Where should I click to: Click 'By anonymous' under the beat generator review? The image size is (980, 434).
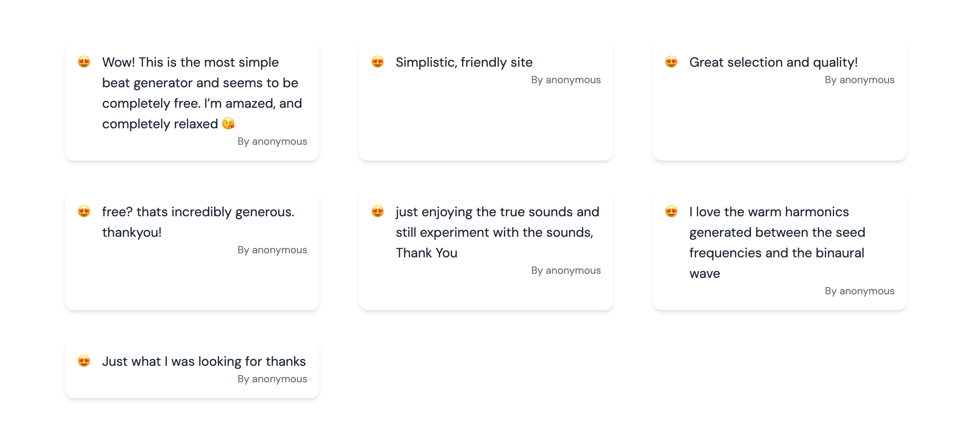[x=272, y=141]
